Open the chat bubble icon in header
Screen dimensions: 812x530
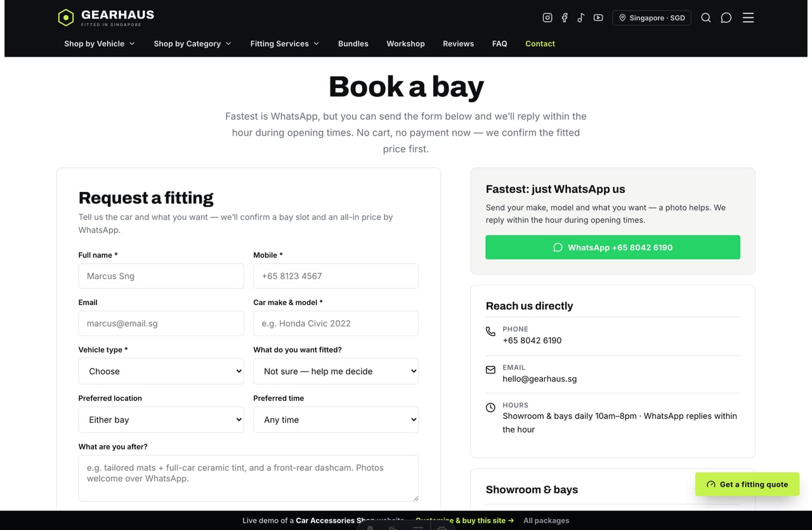[726, 18]
